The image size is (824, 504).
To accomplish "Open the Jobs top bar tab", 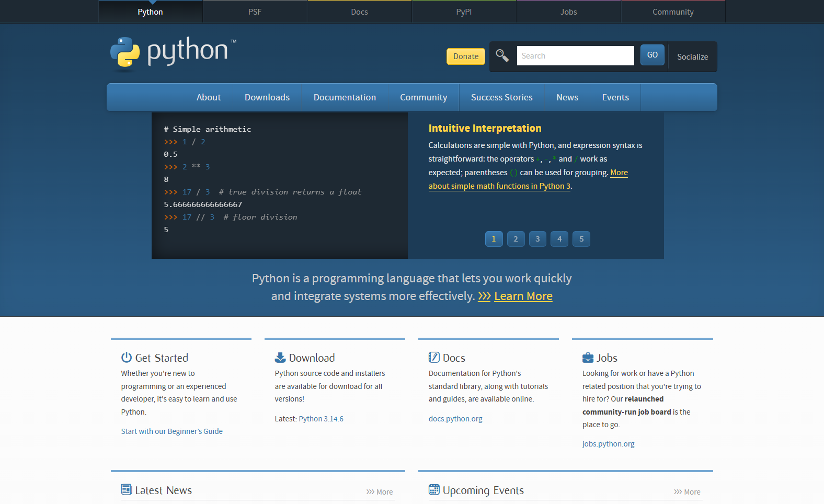I will tap(568, 12).
